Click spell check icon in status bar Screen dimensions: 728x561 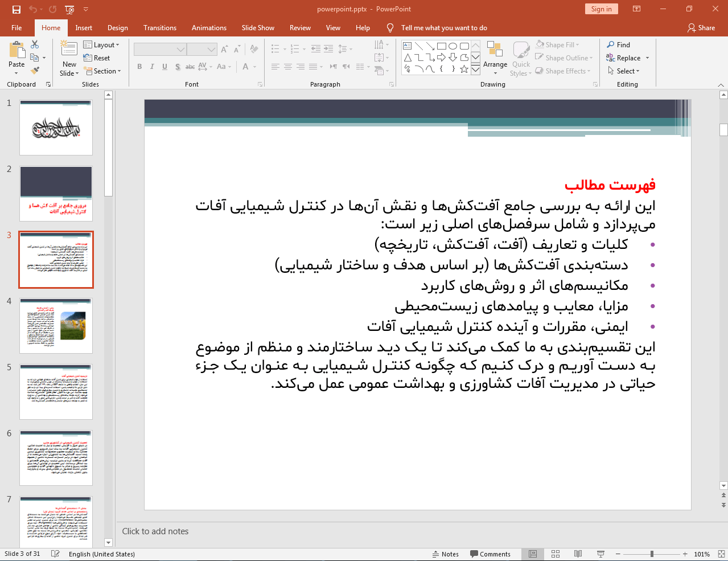pyautogui.click(x=55, y=554)
